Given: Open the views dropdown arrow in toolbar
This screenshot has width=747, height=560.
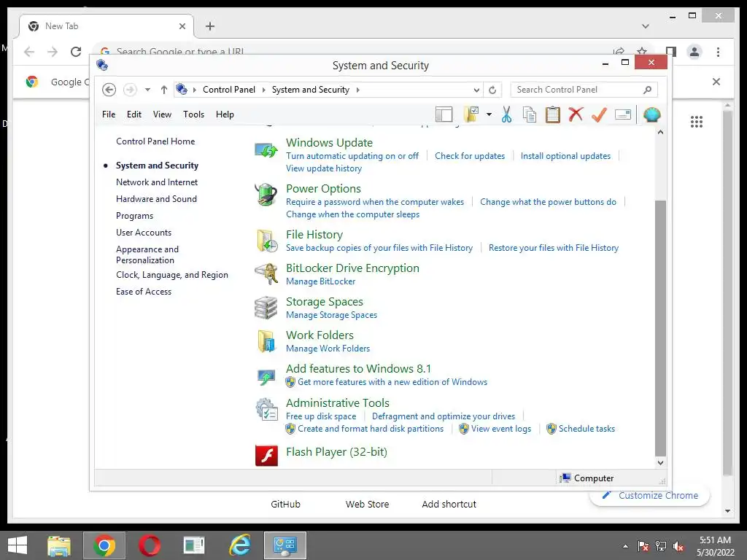Looking at the screenshot, I should point(489,114).
